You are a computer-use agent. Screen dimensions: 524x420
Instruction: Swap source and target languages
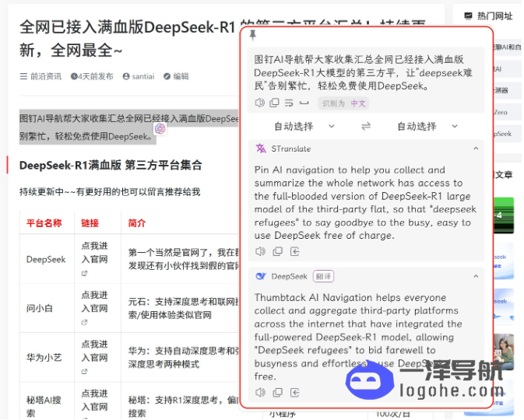pyautogui.click(x=366, y=126)
